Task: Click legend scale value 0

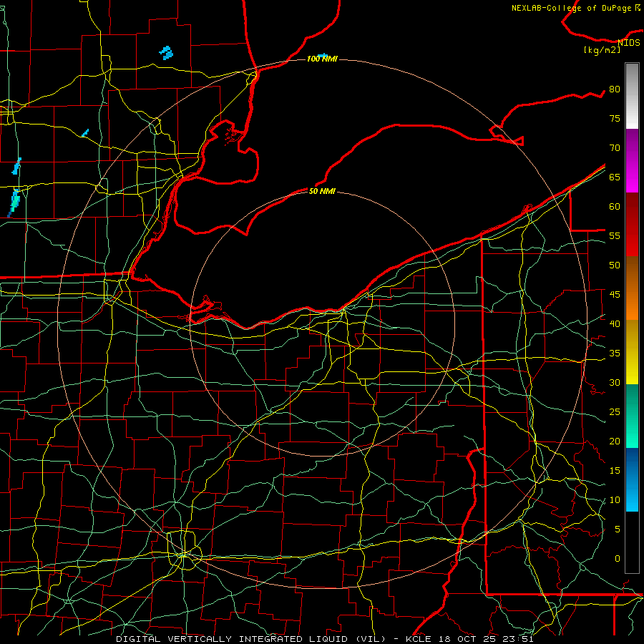Action: coord(618,559)
